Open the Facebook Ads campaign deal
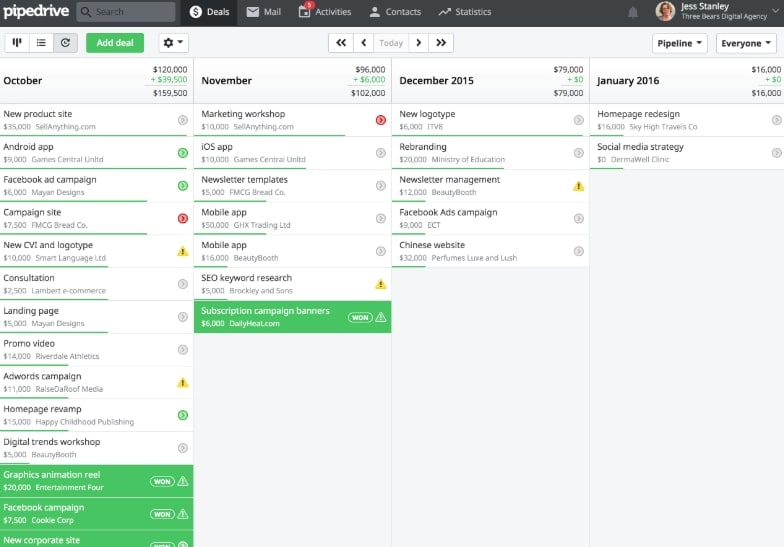Screen dimensions: 784x547 click(x=490, y=218)
